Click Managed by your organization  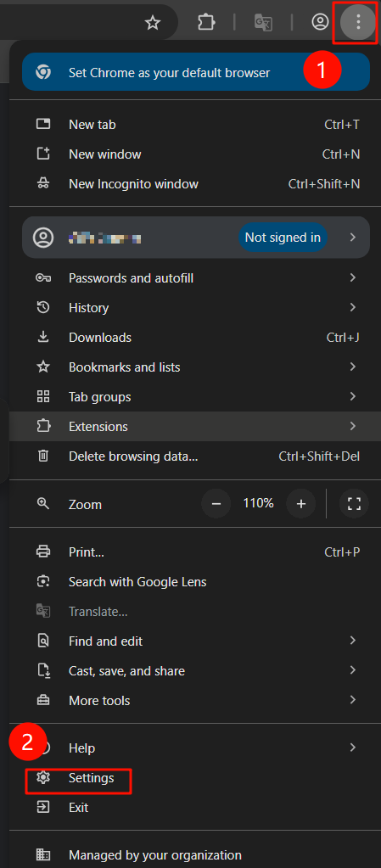pos(195,855)
